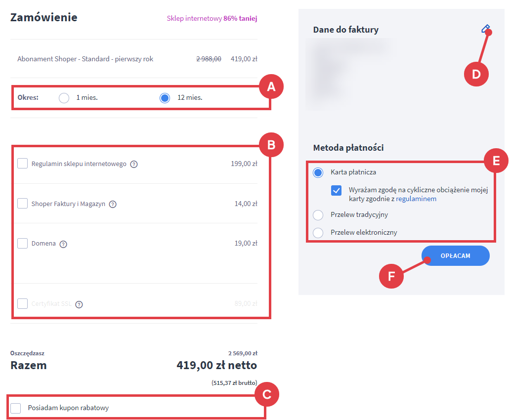Click help icon beside Shoper Faktury i Magazyn
Screen dimensions: 510x420
click(113, 204)
